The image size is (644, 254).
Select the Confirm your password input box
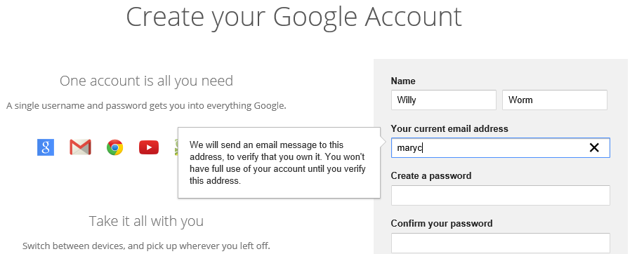pos(500,243)
